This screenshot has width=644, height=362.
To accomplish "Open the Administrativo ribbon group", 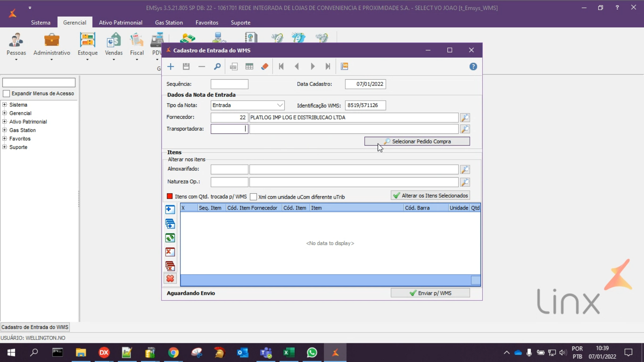I will 52,47.
